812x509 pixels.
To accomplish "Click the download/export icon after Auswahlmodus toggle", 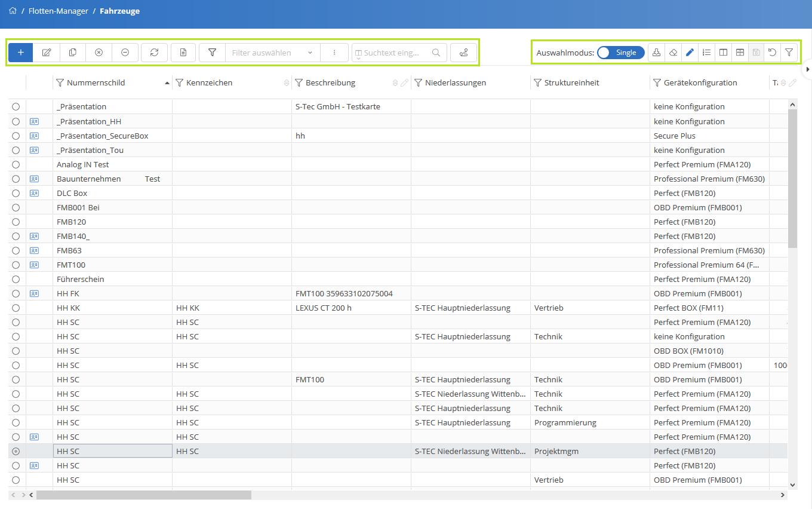I will pos(656,53).
